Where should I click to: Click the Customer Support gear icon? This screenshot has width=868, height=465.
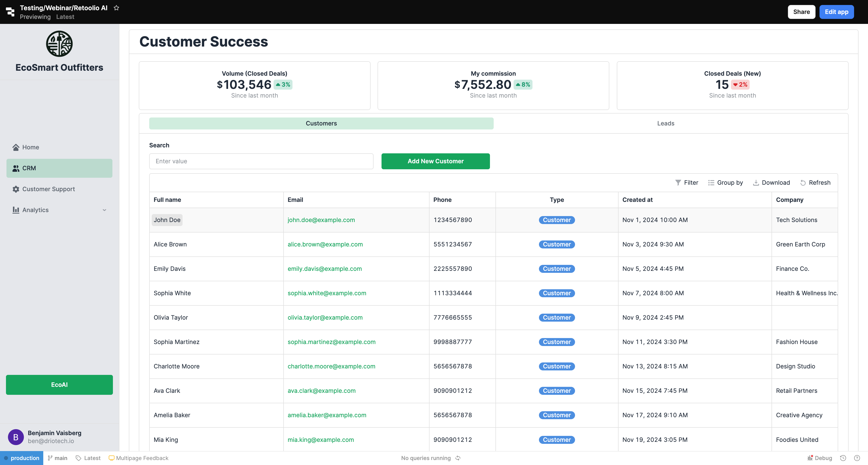tap(16, 189)
